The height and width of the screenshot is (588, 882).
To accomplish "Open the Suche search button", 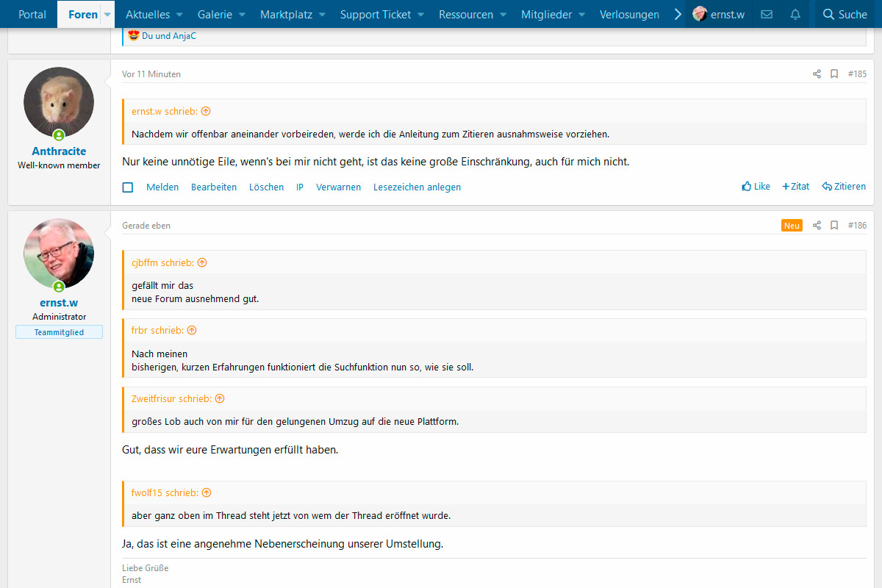I will coord(845,14).
